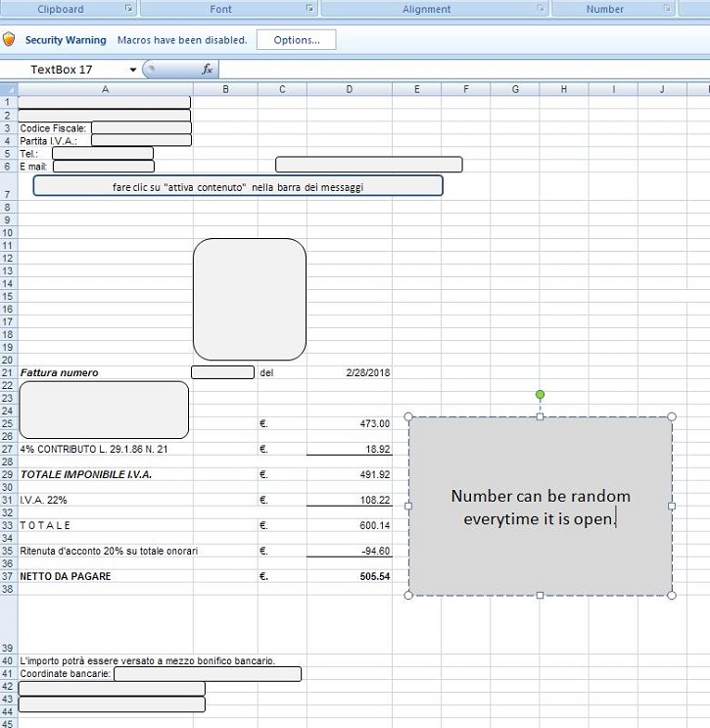Click the Options... button in security bar
The height and width of the screenshot is (728, 710).
coord(296,40)
